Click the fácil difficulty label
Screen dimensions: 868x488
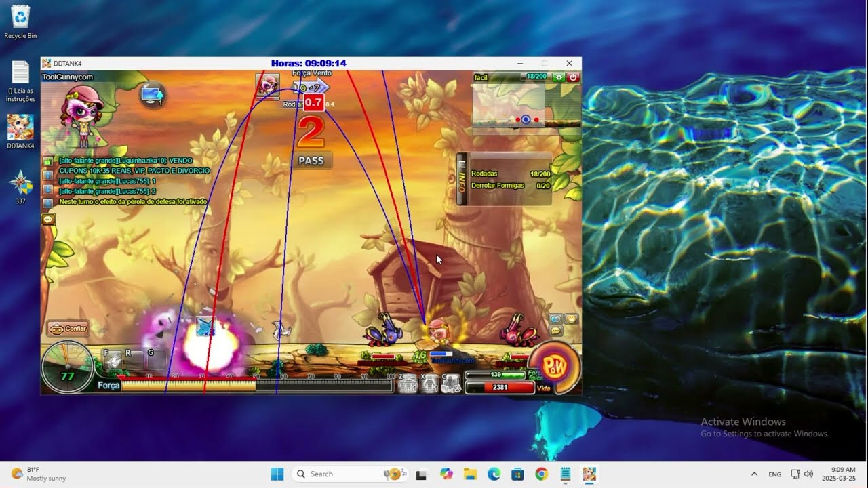pyautogui.click(x=481, y=77)
